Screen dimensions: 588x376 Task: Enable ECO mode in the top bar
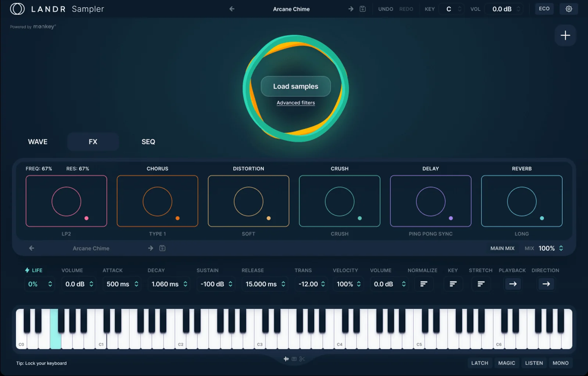[544, 8]
